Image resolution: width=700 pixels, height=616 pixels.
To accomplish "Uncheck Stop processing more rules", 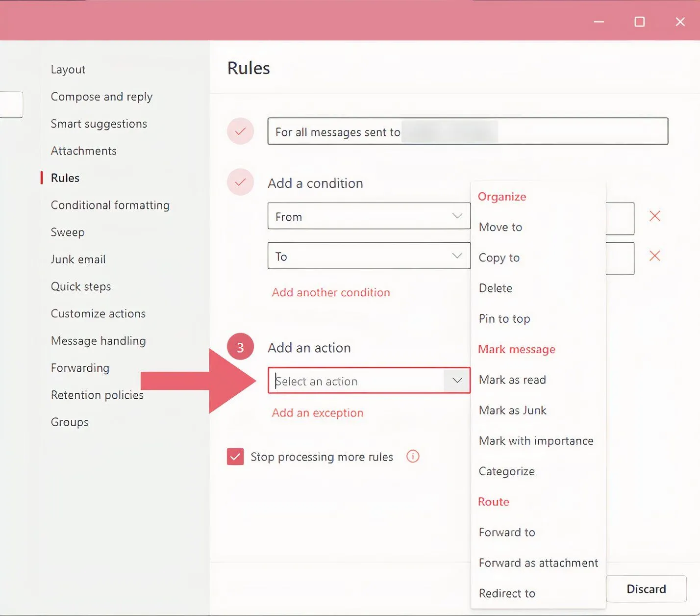I will (x=235, y=457).
